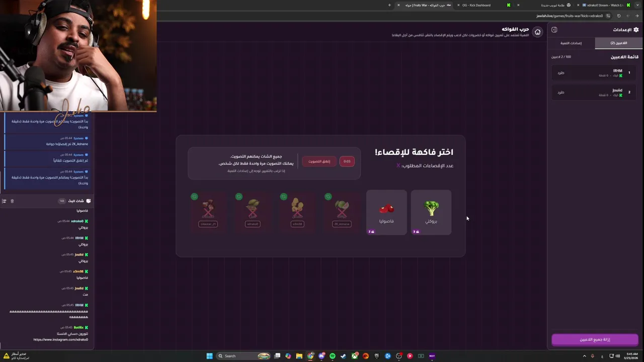Image resolution: width=644 pixels, height=362 pixels.
Task: Click the chat list settings icon beside trash
Action: (4, 201)
